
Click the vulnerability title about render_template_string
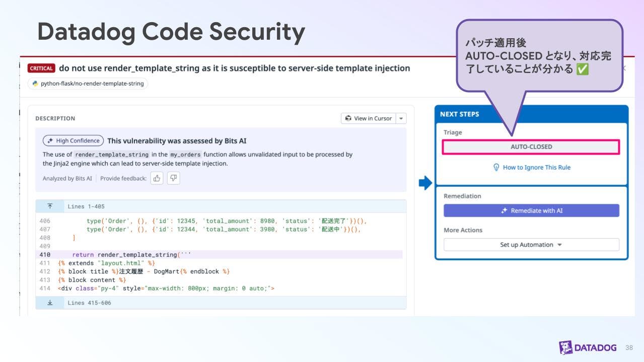coord(235,68)
